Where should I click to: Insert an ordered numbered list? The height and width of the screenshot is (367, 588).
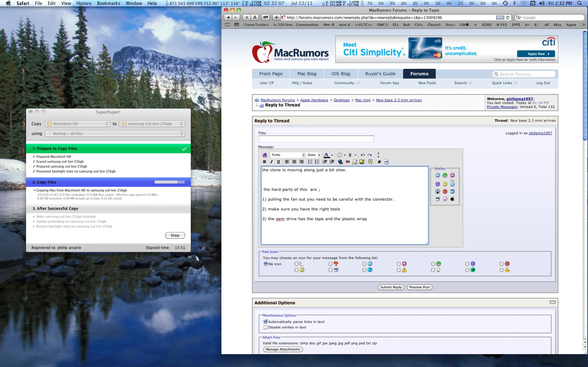point(310,162)
